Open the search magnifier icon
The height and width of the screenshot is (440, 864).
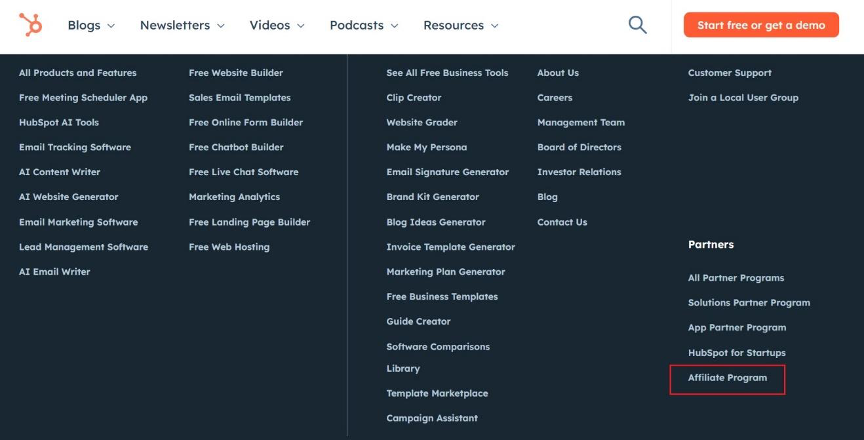point(638,25)
